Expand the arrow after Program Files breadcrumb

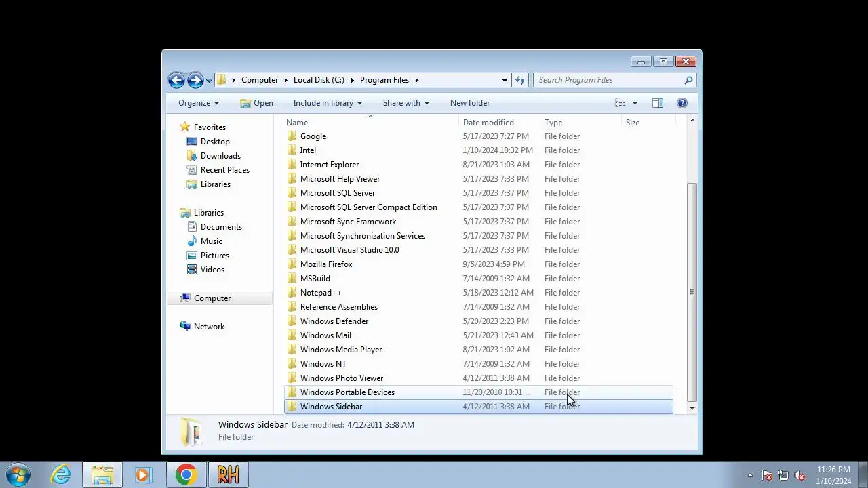coord(416,80)
